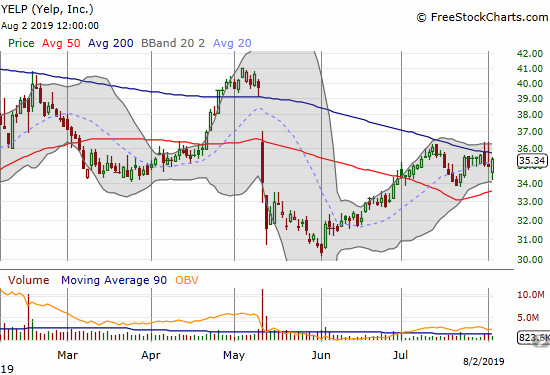This screenshot has height=375, width=550.
Task: Click the 37.00 price axis label
Action: (530, 132)
